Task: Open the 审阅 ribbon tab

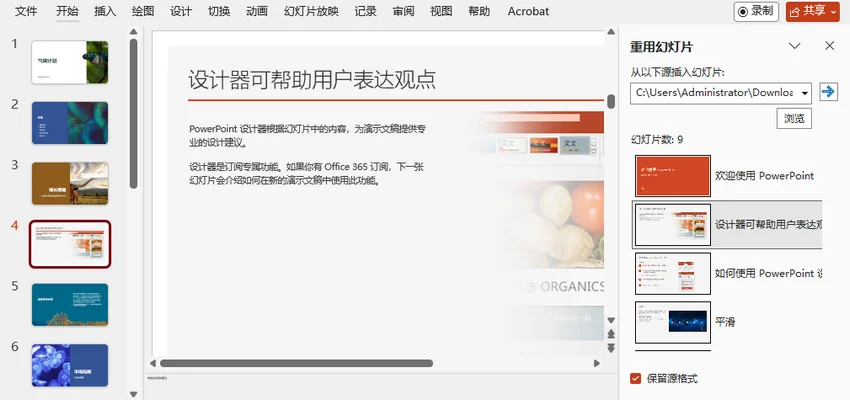Action: pos(403,11)
